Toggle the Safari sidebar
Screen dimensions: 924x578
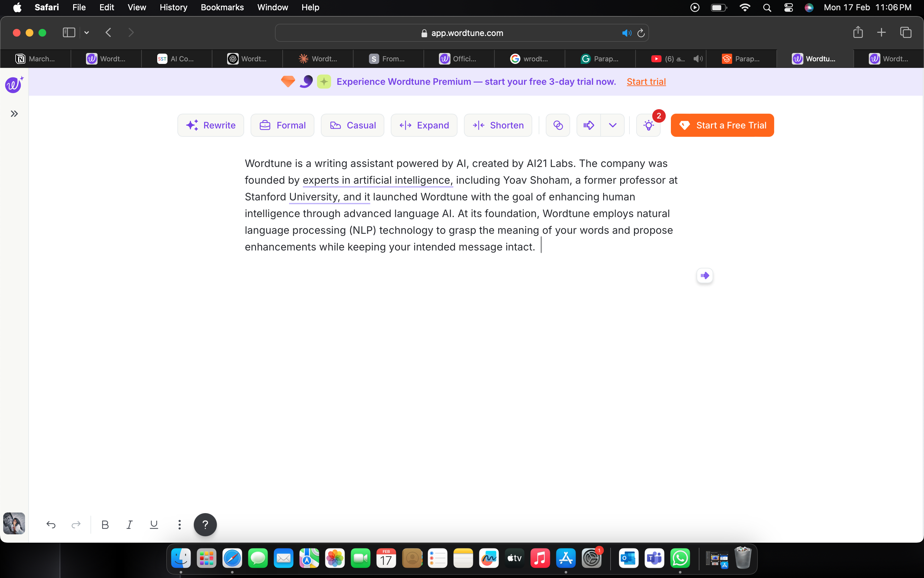pos(69,32)
